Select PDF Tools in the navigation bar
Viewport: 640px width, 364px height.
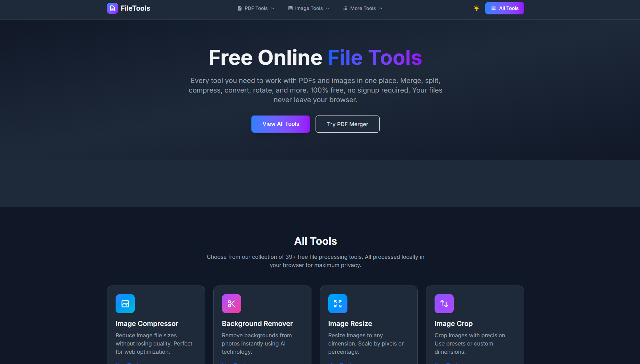(x=255, y=8)
